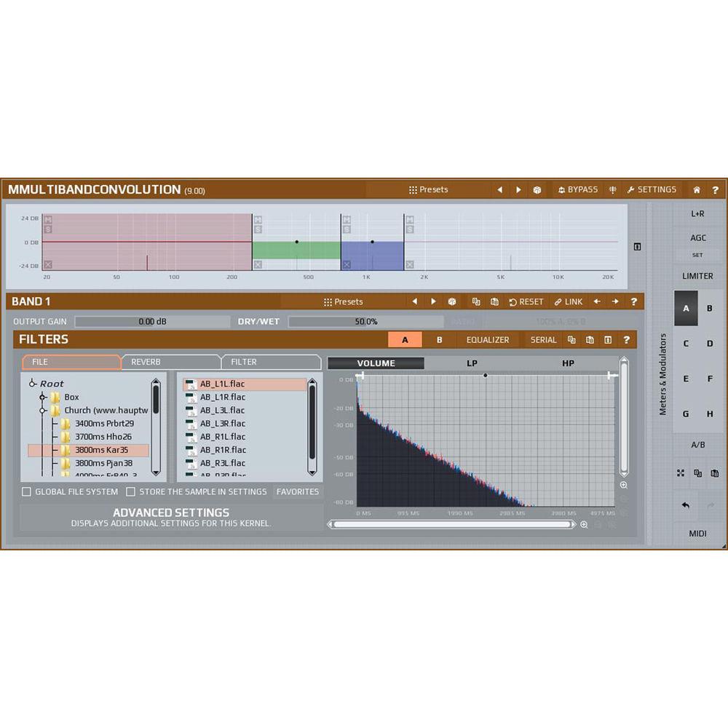The width and height of the screenshot is (728, 728).
Task: Click the undo arrow in the right sidebar
Action: coord(684,505)
